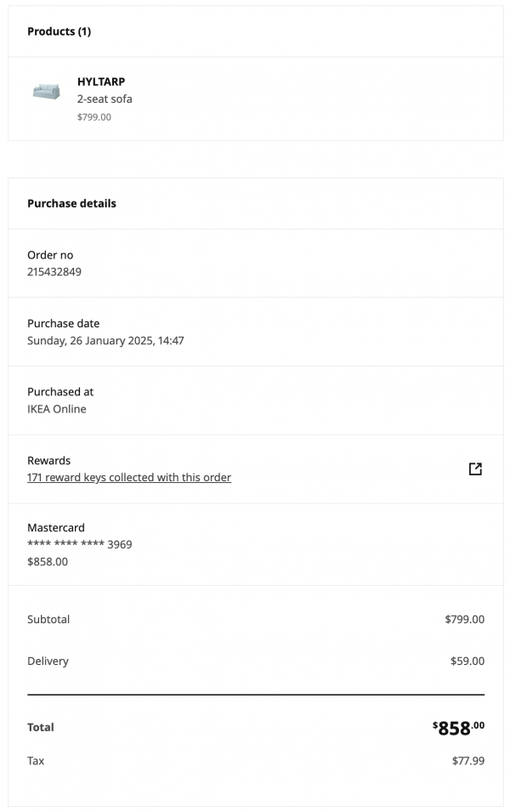The image size is (510, 812).
Task: Click the masked card number ending 3969
Action: (x=79, y=544)
